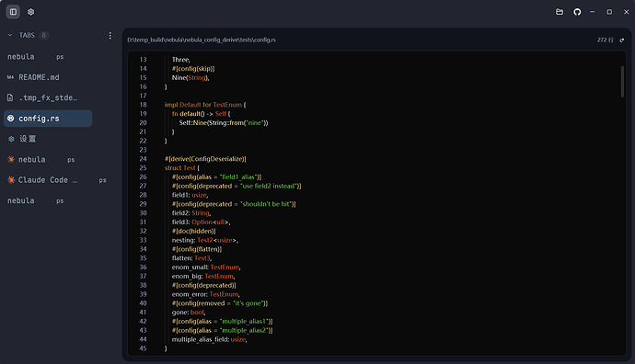Click the file icon beside .tmp_fx_stde…
This screenshot has width=635, height=364.
(x=10, y=97)
